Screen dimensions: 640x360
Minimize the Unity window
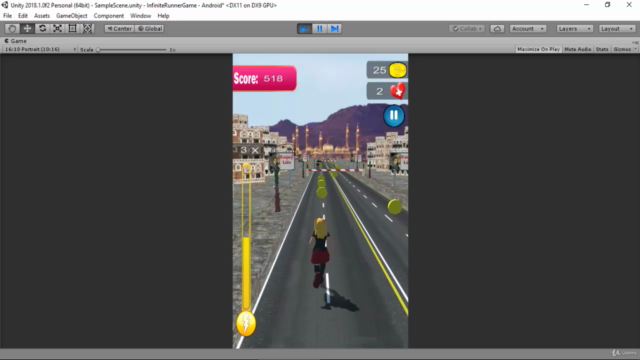(587, 5)
